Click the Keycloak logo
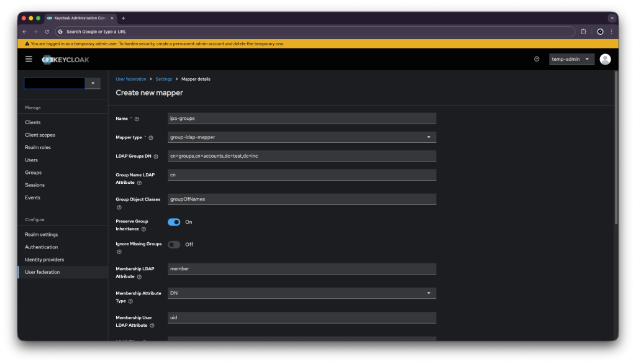The width and height of the screenshot is (636, 364). pos(65,60)
